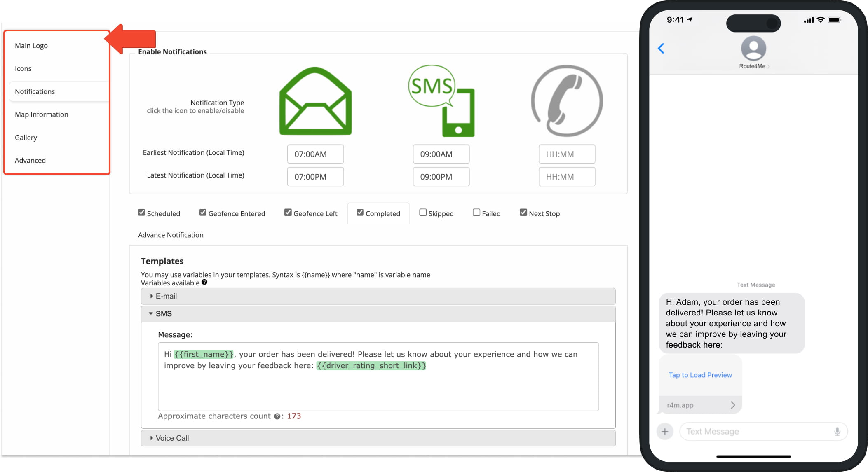Image resolution: width=868 pixels, height=472 pixels.
Task: Open the Gallery sidebar item
Action: pos(26,138)
